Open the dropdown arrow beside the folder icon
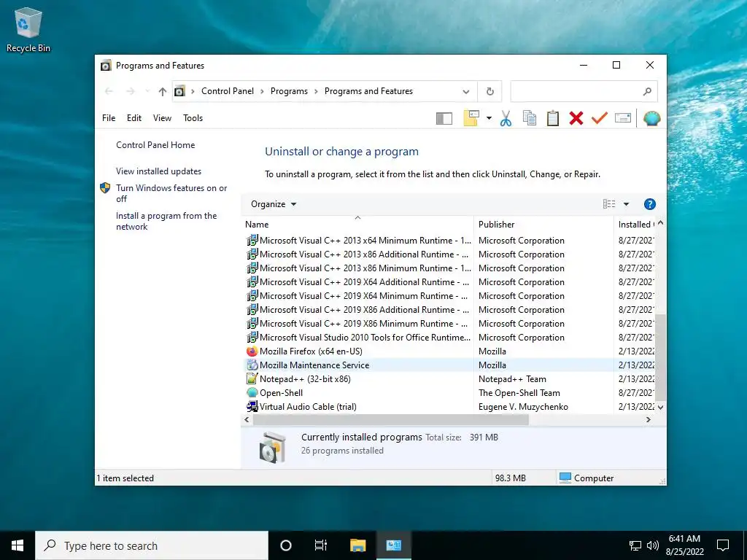Viewport: 747px width, 560px height. pos(489,118)
